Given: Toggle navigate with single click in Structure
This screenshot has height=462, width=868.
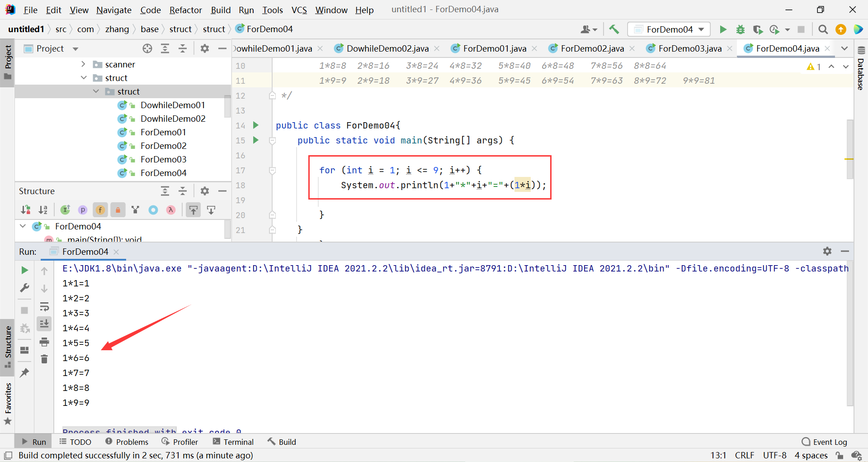Looking at the screenshot, I should [193, 210].
